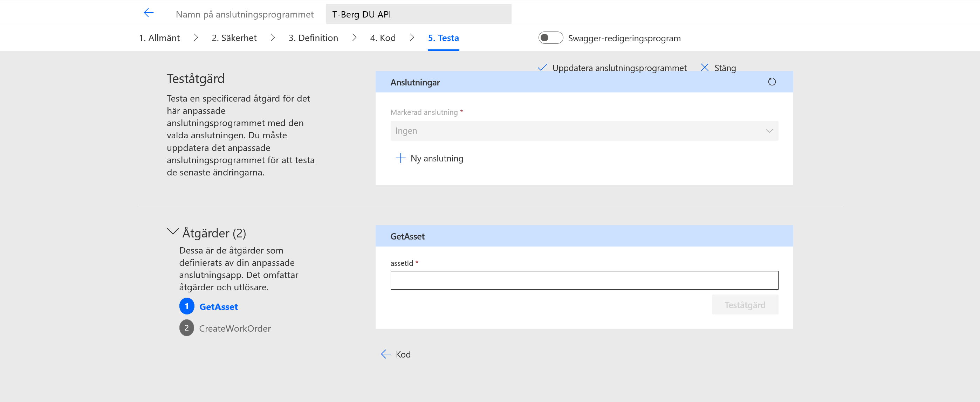Click the Stäng button label
The width and height of the screenshot is (980, 402).
point(725,68)
